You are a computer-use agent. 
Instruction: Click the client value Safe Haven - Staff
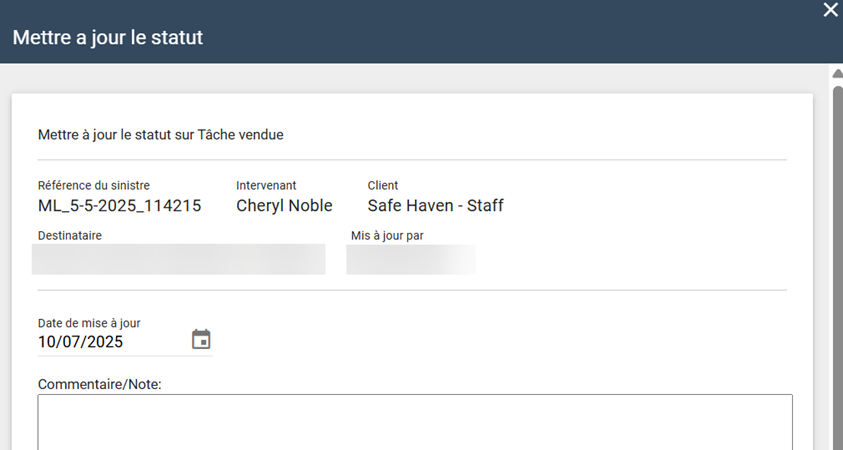coord(435,206)
